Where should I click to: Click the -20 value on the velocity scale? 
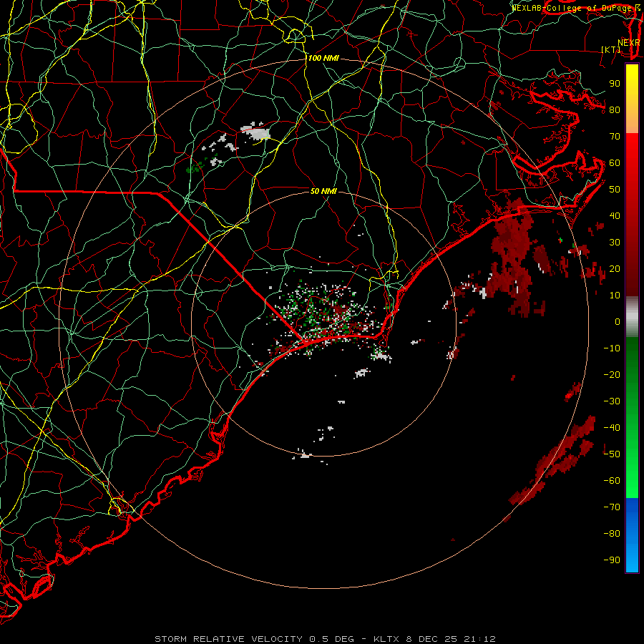tap(612, 374)
